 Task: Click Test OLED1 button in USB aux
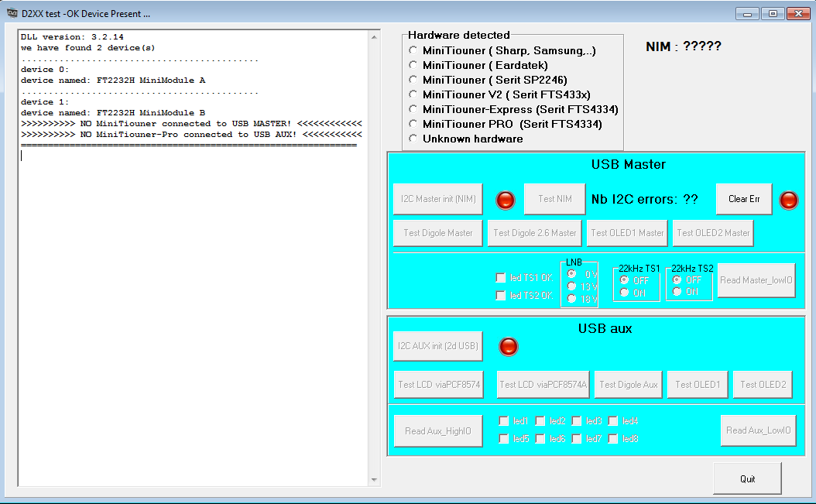click(x=698, y=384)
